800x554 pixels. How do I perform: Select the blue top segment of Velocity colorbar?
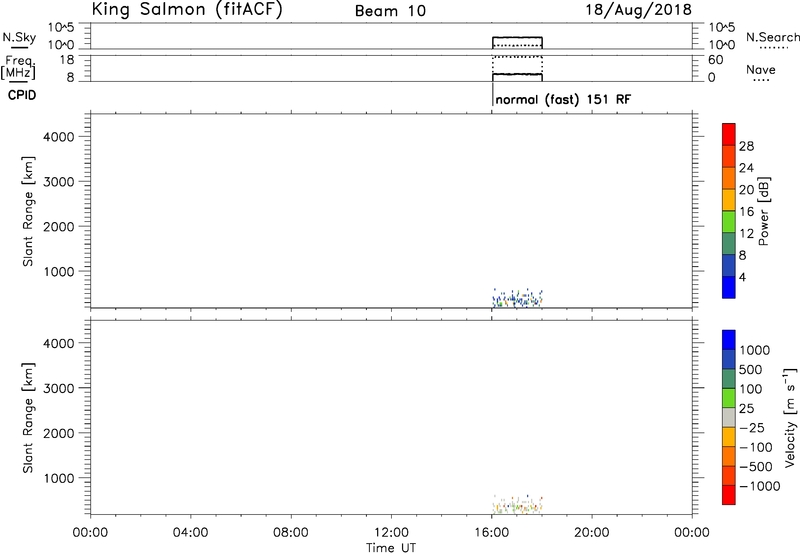[x=729, y=340]
